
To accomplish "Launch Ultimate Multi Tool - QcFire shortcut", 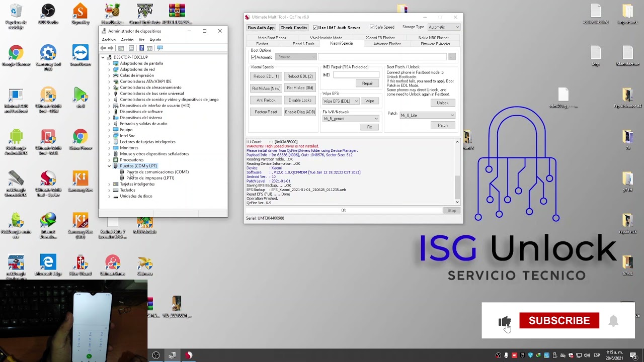I will pyautogui.click(x=48, y=184).
